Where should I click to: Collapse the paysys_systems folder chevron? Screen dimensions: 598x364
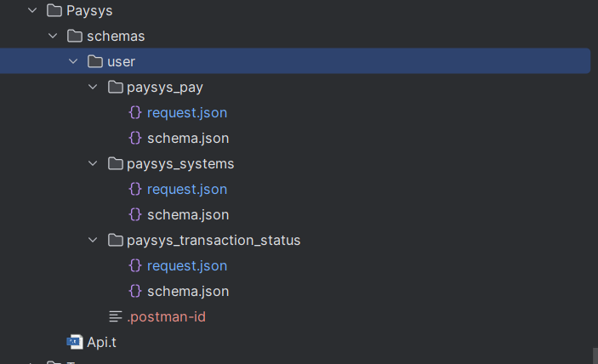pos(94,164)
